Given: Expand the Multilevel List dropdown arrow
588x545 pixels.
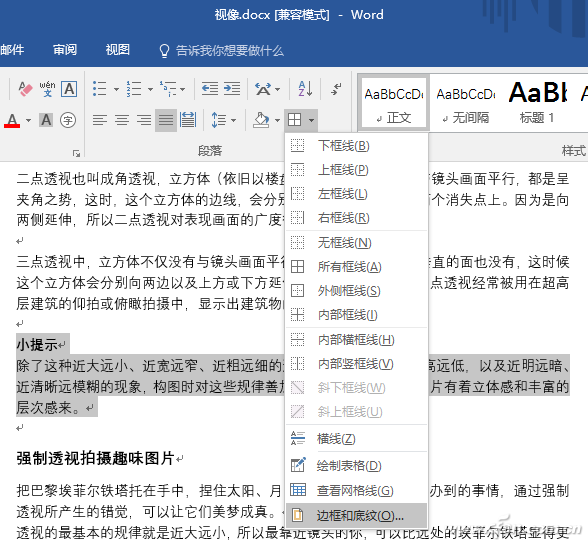Looking at the screenshot, I should (x=183, y=89).
